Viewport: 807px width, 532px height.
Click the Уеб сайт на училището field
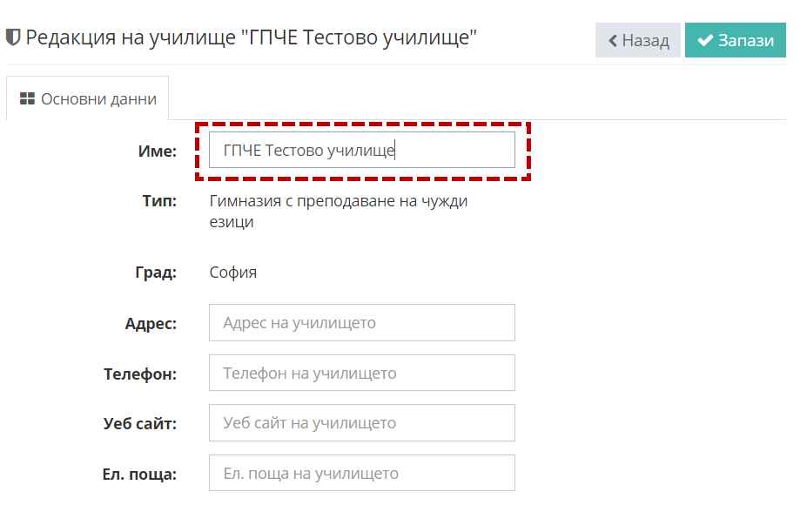pos(361,423)
